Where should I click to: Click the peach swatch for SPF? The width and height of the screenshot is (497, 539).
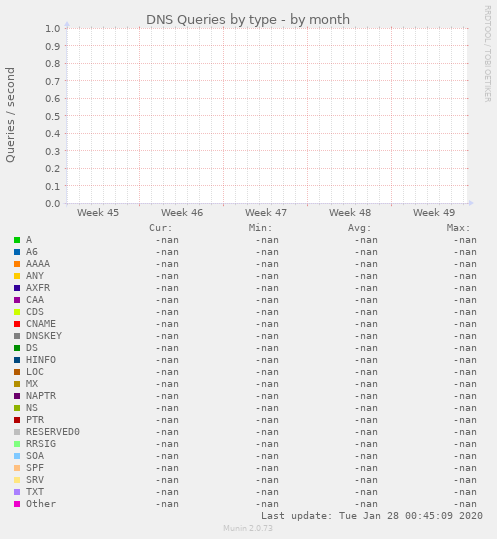click(x=17, y=468)
